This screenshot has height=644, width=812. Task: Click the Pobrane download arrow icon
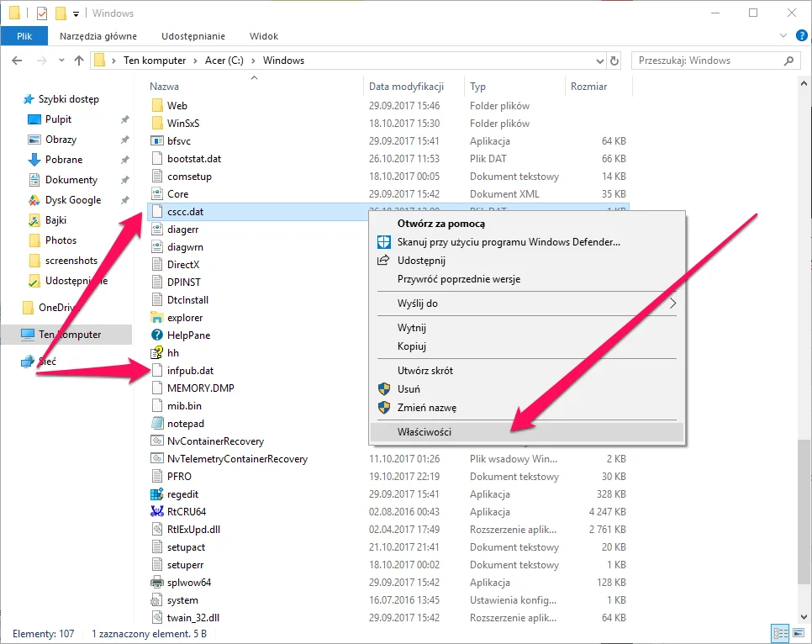click(34, 160)
